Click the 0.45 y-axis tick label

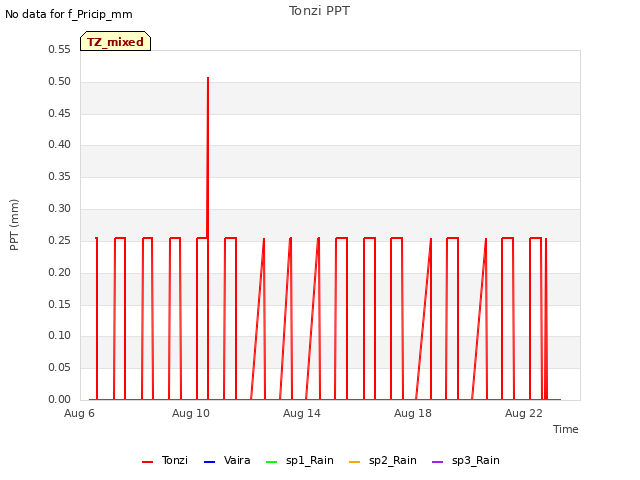pyautogui.click(x=60, y=113)
